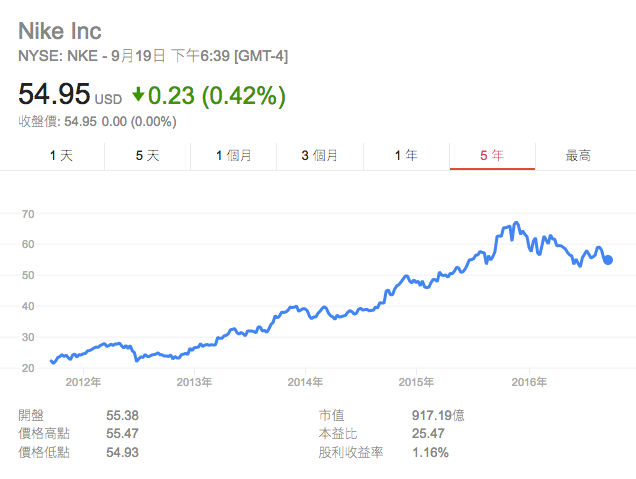Click the 本益比 25.47 value
This screenshot has width=636, height=479.
coord(427,433)
